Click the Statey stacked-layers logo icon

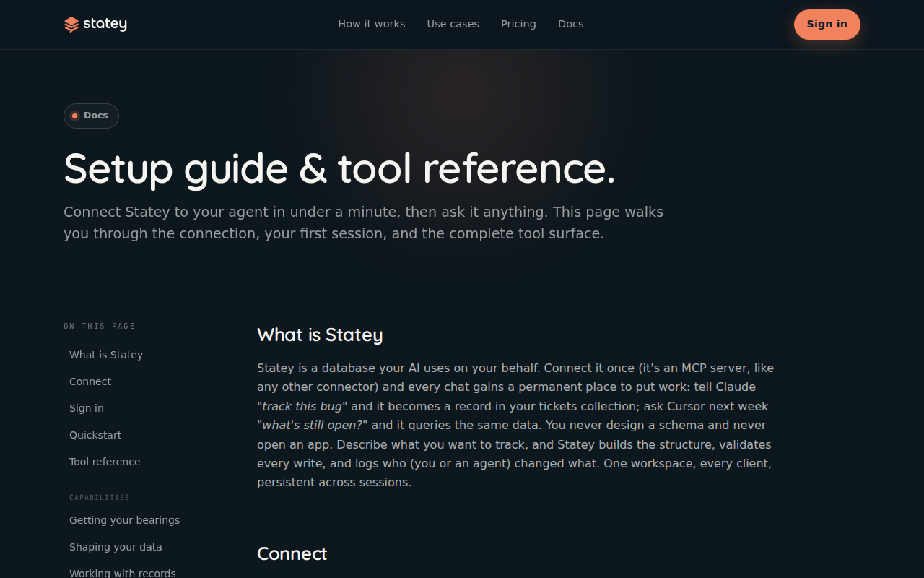[x=71, y=25]
